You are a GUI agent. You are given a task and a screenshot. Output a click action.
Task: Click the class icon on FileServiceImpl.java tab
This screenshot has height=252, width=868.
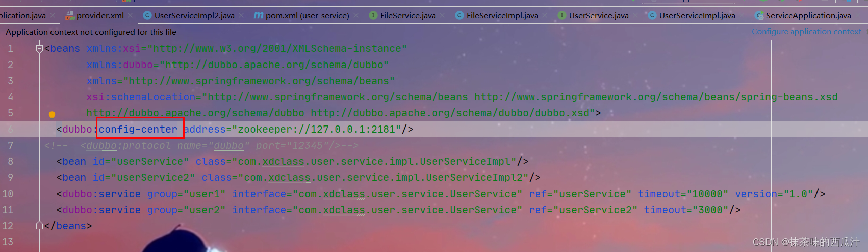(x=459, y=16)
